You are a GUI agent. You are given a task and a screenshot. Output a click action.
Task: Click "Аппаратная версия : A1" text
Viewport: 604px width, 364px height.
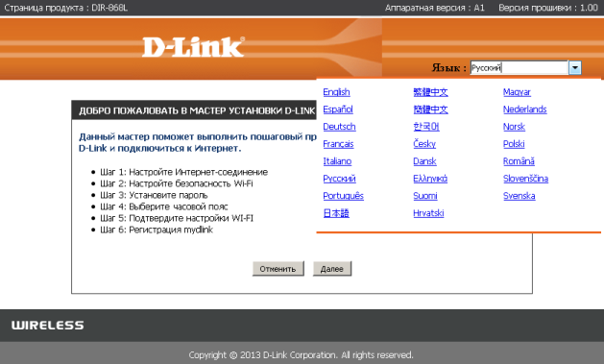pyautogui.click(x=434, y=8)
